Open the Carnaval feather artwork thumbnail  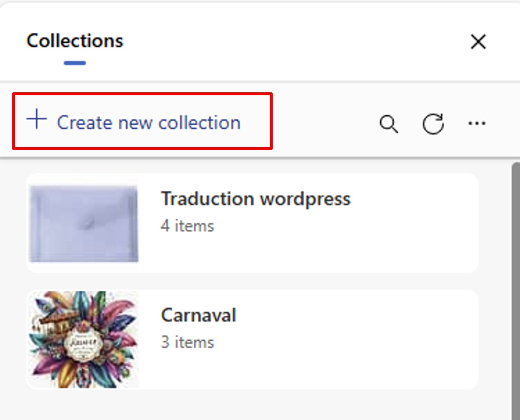coord(84,339)
